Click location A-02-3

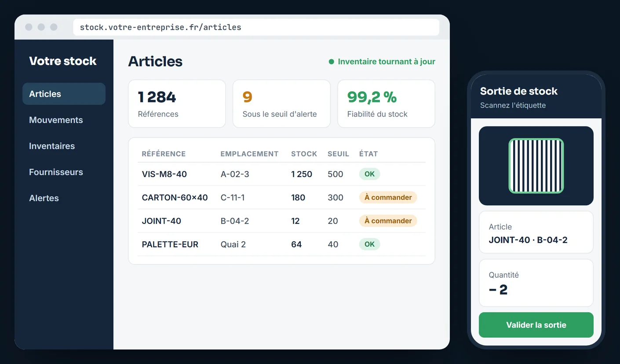pos(235,174)
